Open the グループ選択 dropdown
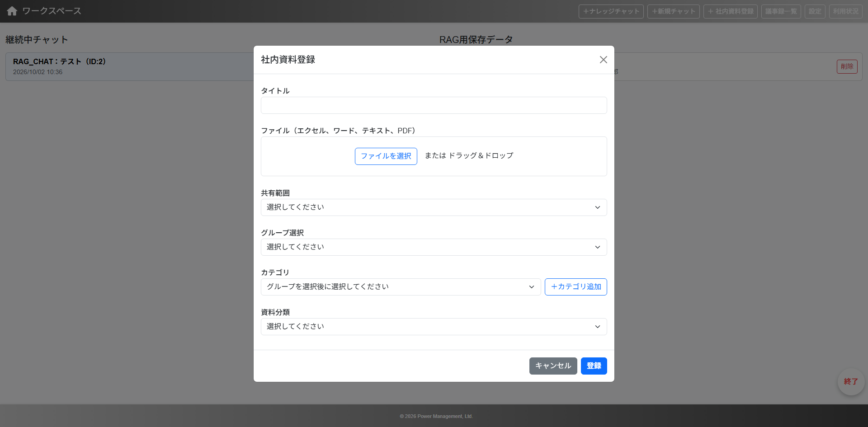This screenshot has width=868, height=427. [434, 247]
